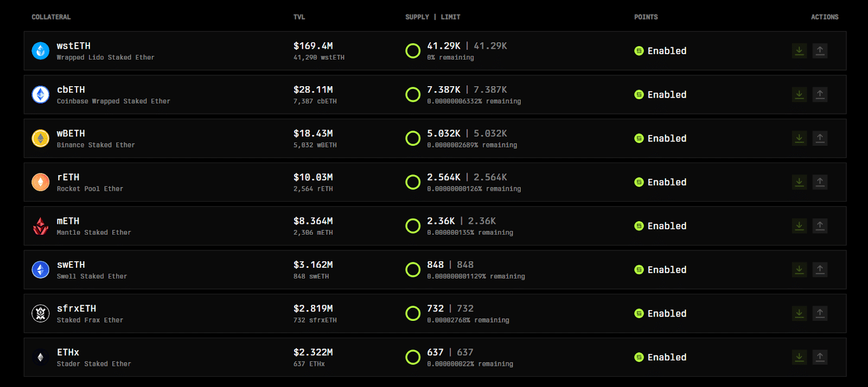868x387 pixels.
Task: Click the green points badge next to wstETH Enabled
Action: pos(639,51)
